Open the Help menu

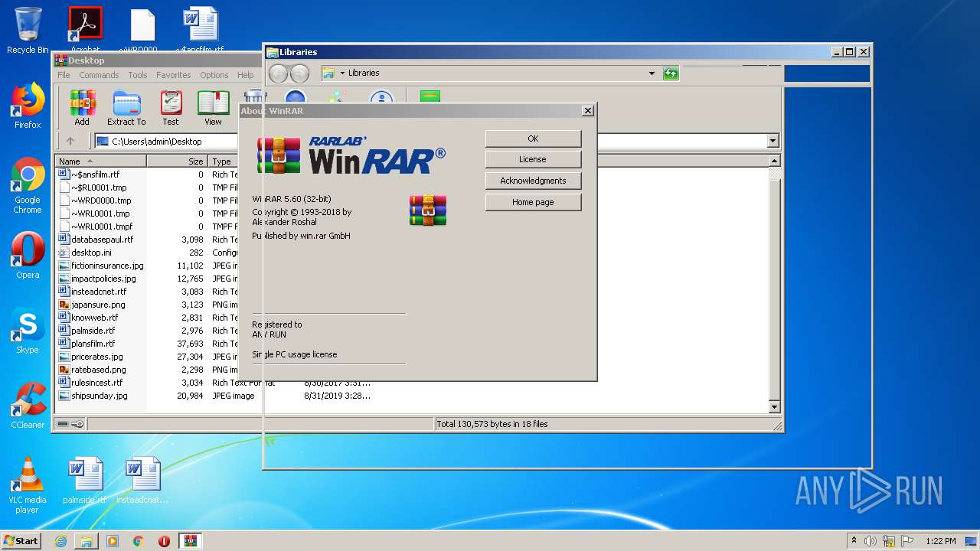tap(245, 75)
